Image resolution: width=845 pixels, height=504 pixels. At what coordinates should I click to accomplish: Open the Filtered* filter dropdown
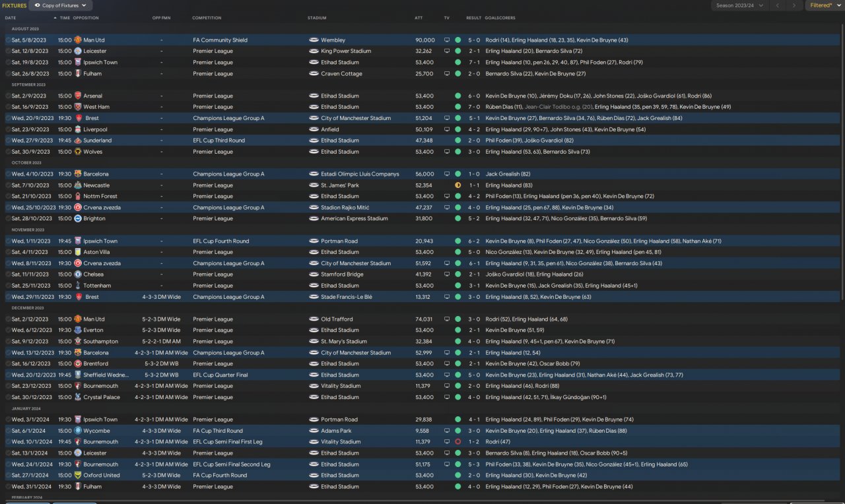pos(825,5)
